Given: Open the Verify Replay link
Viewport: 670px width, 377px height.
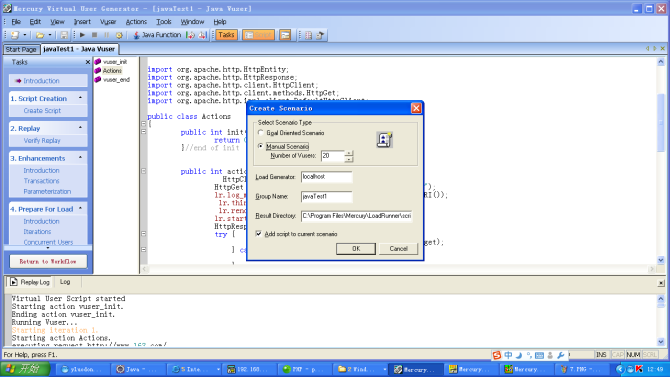Looking at the screenshot, I should click(x=42, y=141).
